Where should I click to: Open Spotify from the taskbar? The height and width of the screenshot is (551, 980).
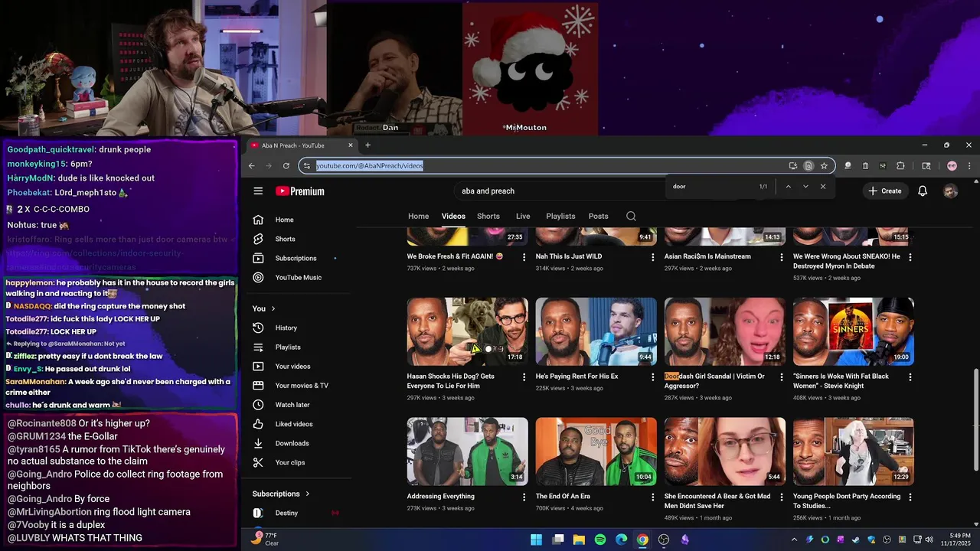600,540
